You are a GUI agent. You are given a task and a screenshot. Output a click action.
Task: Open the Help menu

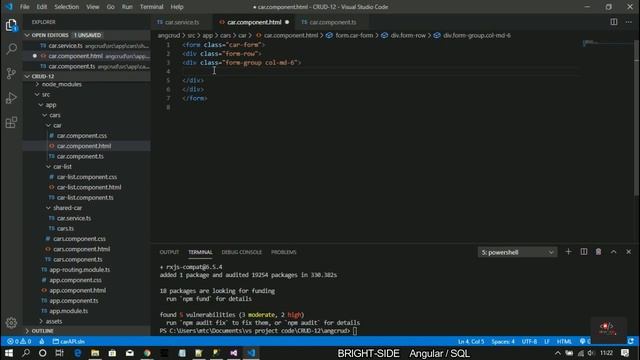(x=177, y=7)
